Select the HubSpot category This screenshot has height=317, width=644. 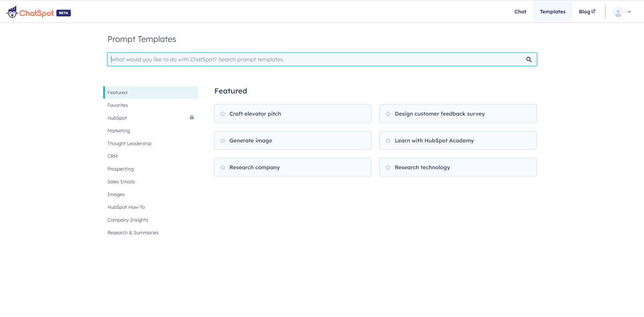click(151, 118)
